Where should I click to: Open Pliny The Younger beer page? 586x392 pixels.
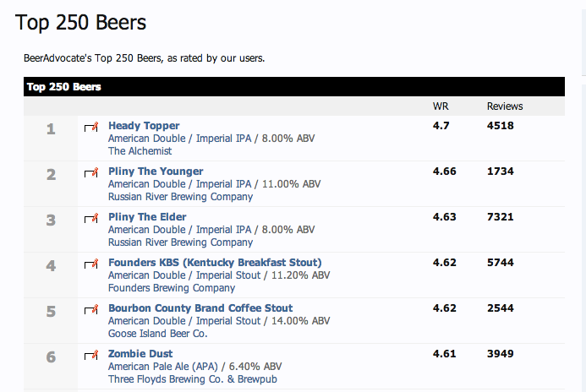[156, 171]
